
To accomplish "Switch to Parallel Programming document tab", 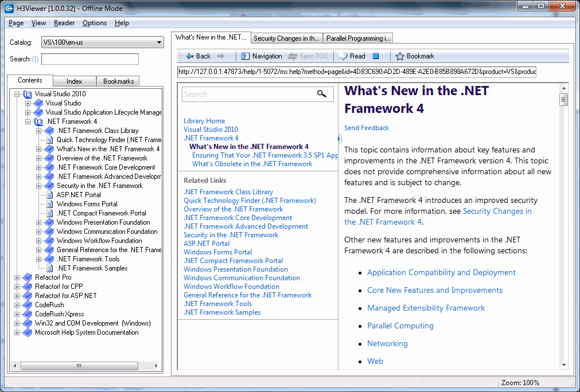I will (x=358, y=38).
